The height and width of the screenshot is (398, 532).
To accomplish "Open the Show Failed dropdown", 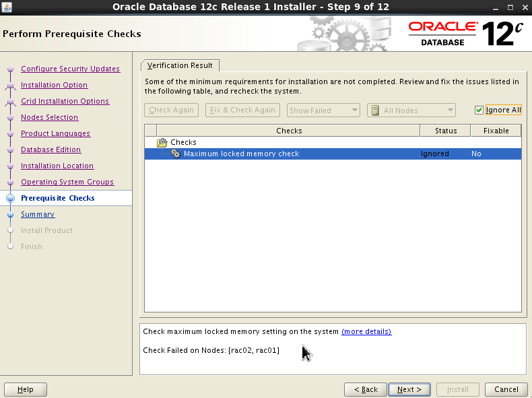I will (323, 110).
